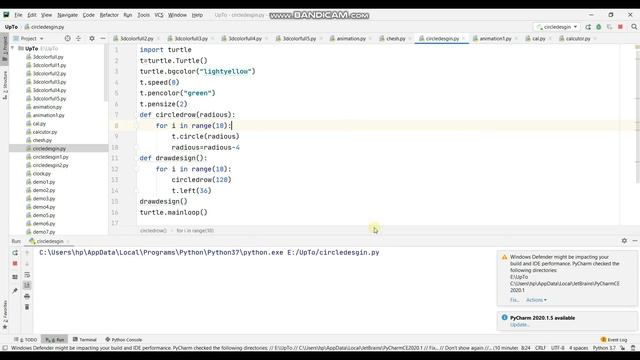Click expand/collapse all icon in Project panel
Screen dimensions: 640x360
[x=78, y=38]
